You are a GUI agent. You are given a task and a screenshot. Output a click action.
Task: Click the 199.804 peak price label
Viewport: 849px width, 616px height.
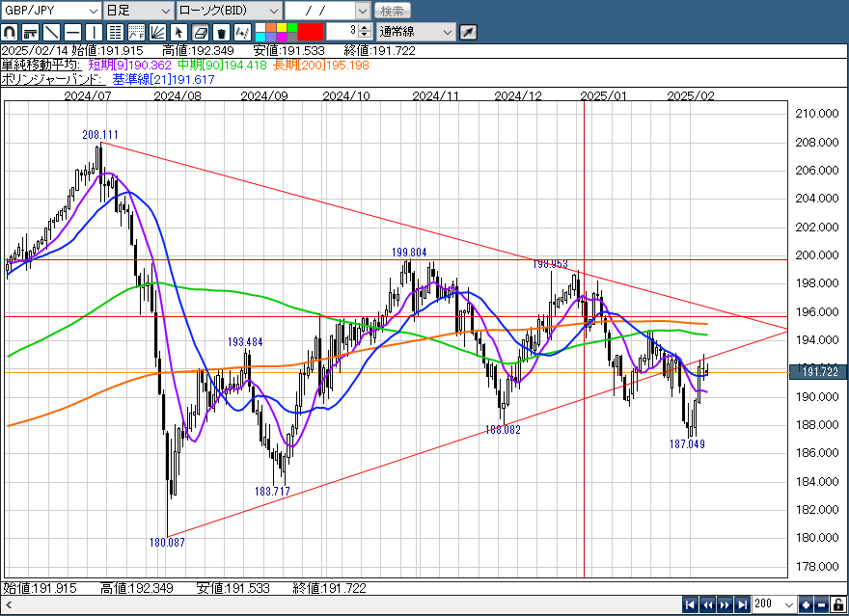pos(409,252)
